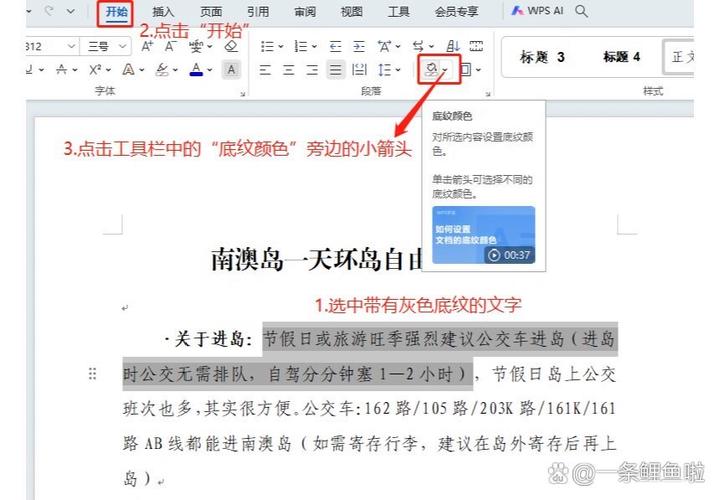Viewport: 719px width, 500px height.
Task: Open the highlight color dropdown arrow
Action: [x=176, y=71]
